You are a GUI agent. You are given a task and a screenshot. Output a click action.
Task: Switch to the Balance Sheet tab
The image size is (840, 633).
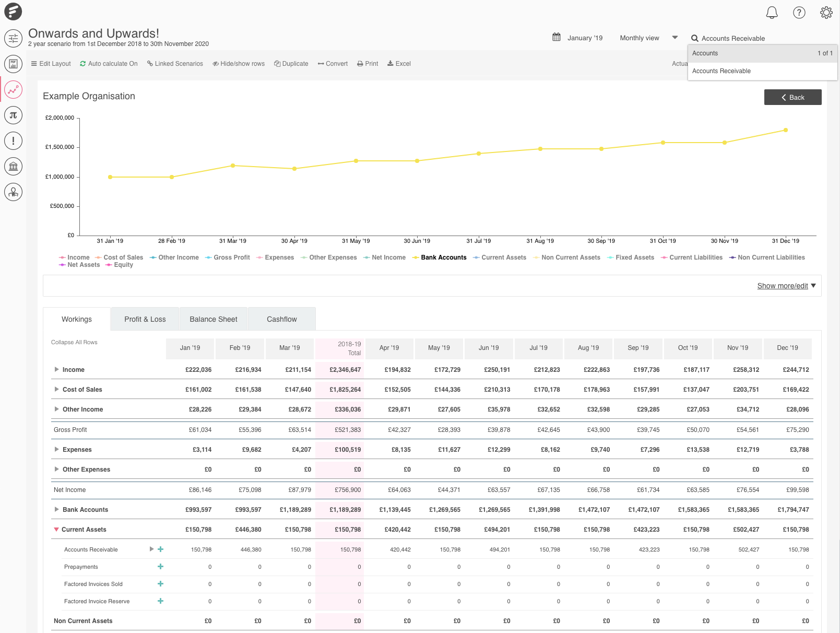213,319
